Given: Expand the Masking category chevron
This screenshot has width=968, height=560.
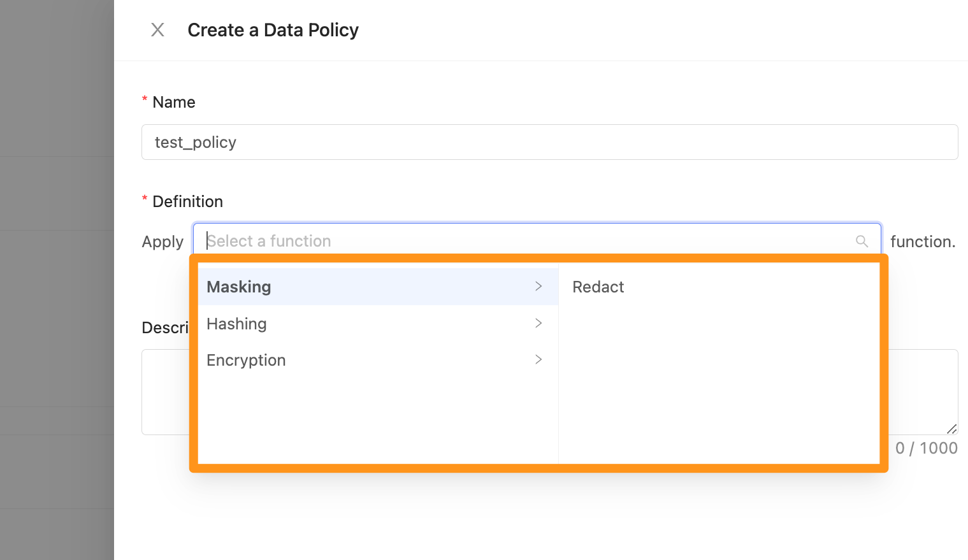Looking at the screenshot, I should point(538,287).
